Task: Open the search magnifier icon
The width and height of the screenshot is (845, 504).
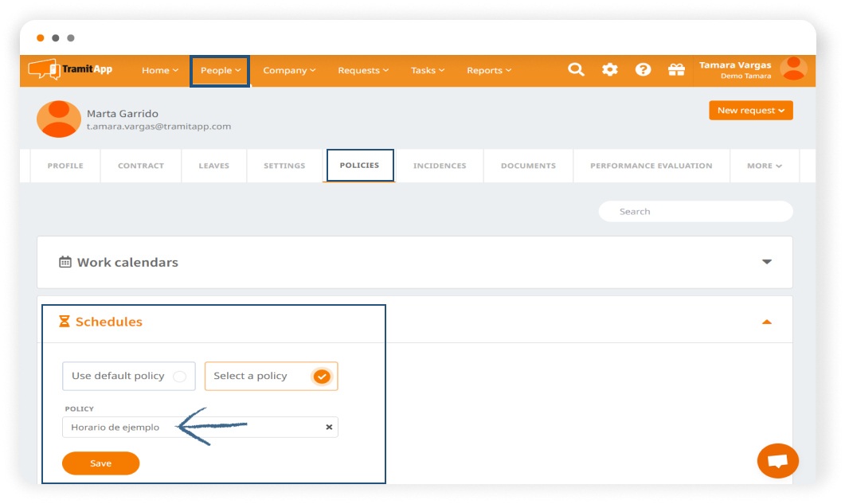Action: (575, 70)
